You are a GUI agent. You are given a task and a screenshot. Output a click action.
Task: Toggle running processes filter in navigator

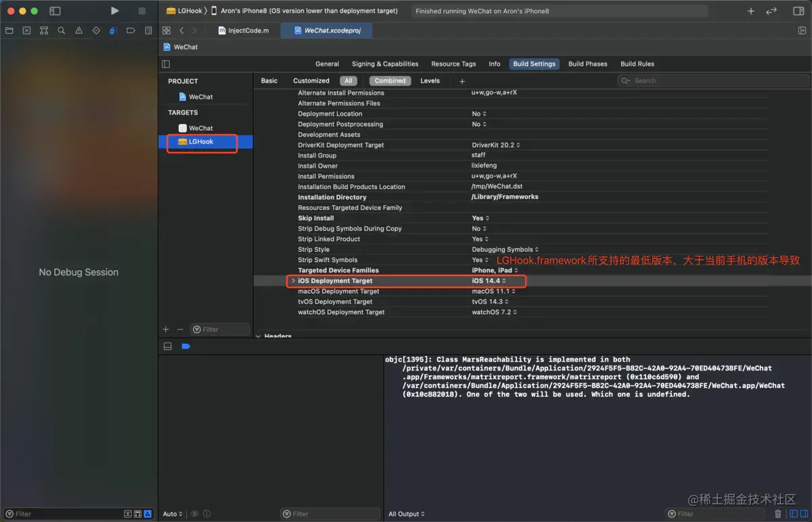coord(148,514)
